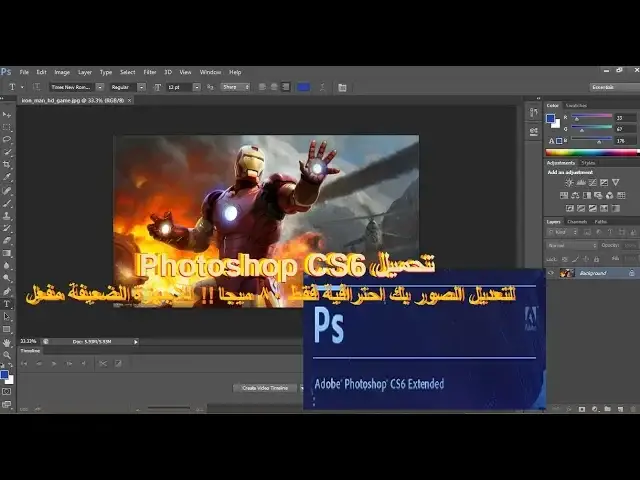Select the Horizontal Type tool in toolbox
The height and width of the screenshot is (480, 640).
click(7, 304)
